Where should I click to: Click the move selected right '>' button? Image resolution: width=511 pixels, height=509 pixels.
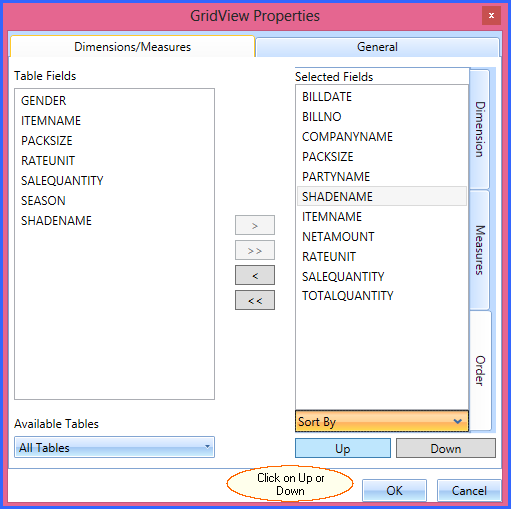(255, 225)
